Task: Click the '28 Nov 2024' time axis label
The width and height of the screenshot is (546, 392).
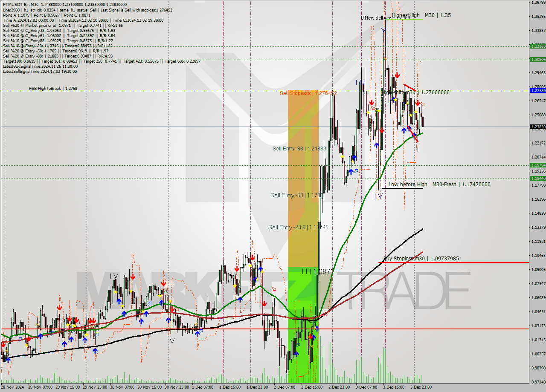Action: coord(12,387)
